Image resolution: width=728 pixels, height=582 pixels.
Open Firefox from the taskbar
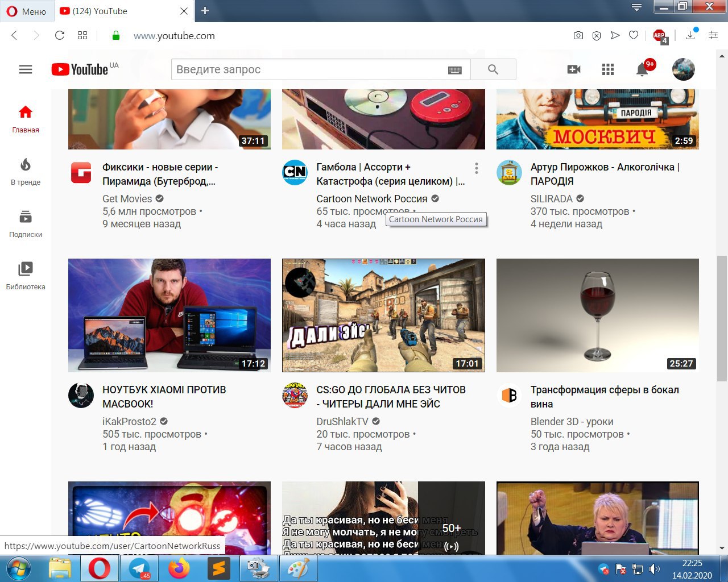pyautogui.click(x=179, y=569)
